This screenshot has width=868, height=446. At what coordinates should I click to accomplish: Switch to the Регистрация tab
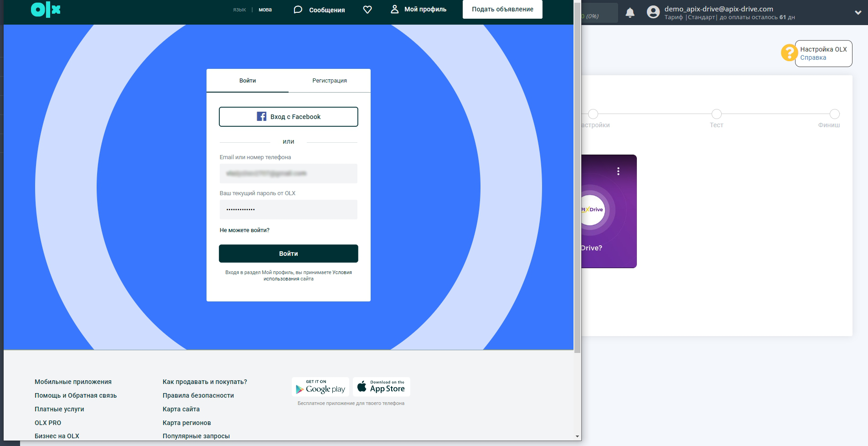click(330, 81)
